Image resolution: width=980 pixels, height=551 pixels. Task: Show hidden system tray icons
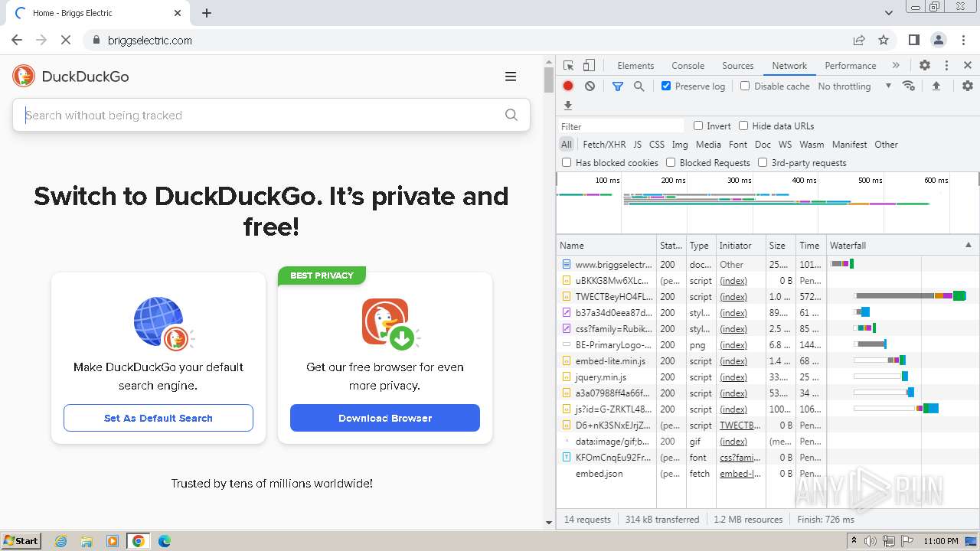[x=853, y=541]
